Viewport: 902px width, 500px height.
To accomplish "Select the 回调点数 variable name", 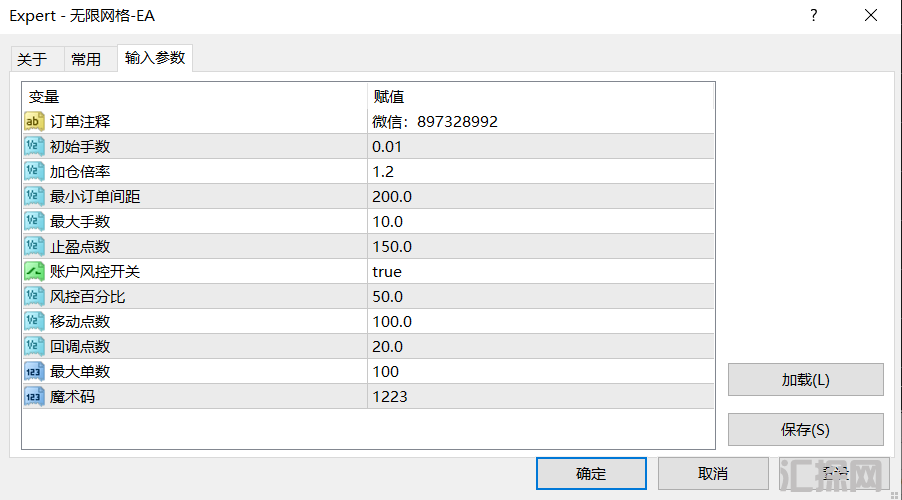I will coord(80,347).
